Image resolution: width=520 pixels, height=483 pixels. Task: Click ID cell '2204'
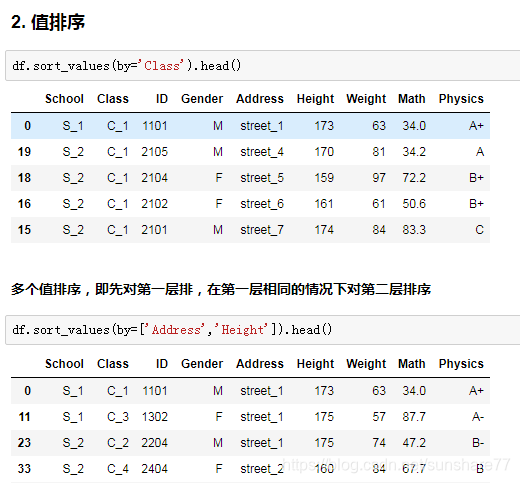pyautogui.click(x=155, y=443)
